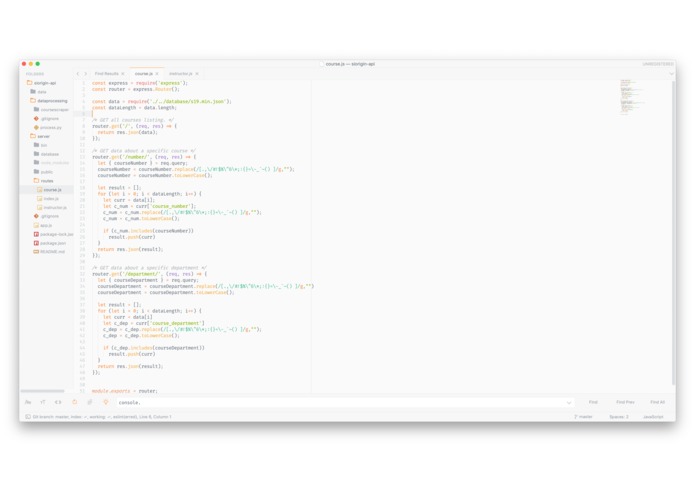This screenshot has height=494, width=695.
Task: Expand the public folder
Action: click(x=43, y=171)
